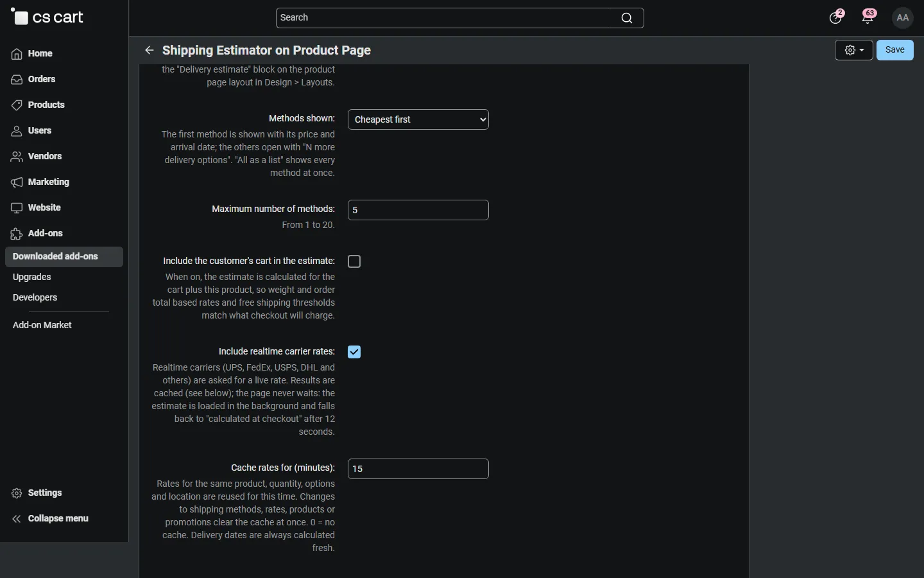Open Orders inbox icon
Image resolution: width=924 pixels, height=578 pixels.
17,80
